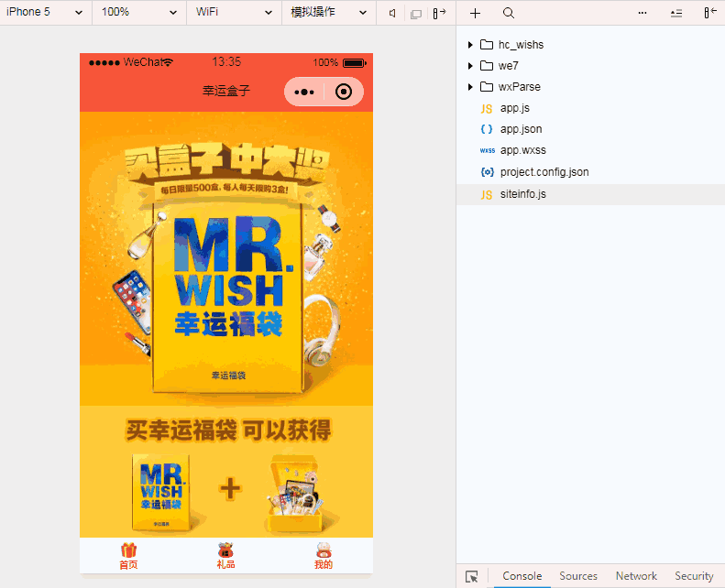Click the add new file plus icon
The height and width of the screenshot is (588, 725).
[475, 13]
